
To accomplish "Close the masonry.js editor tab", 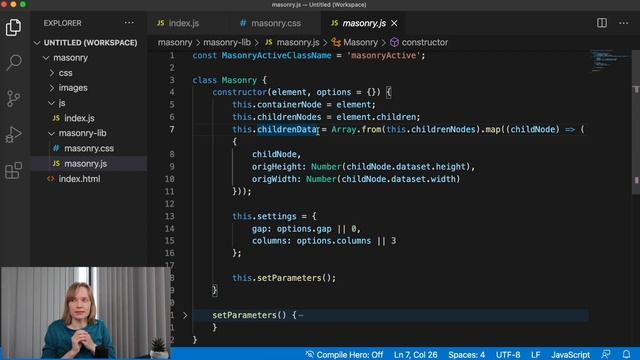I will point(394,23).
